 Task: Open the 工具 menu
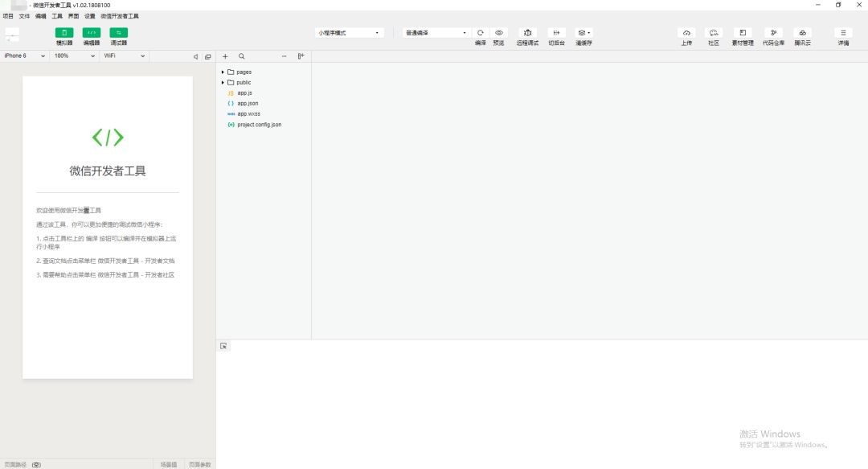[57, 16]
